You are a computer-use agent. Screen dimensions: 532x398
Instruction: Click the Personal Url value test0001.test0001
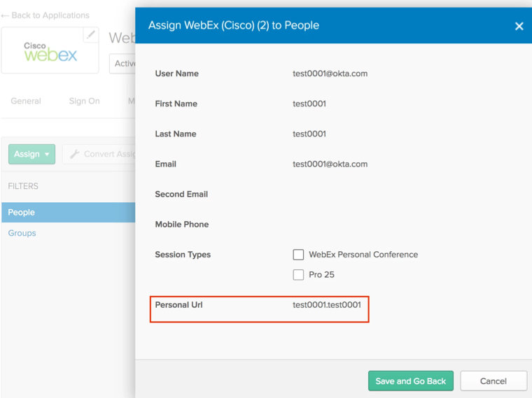click(x=327, y=305)
